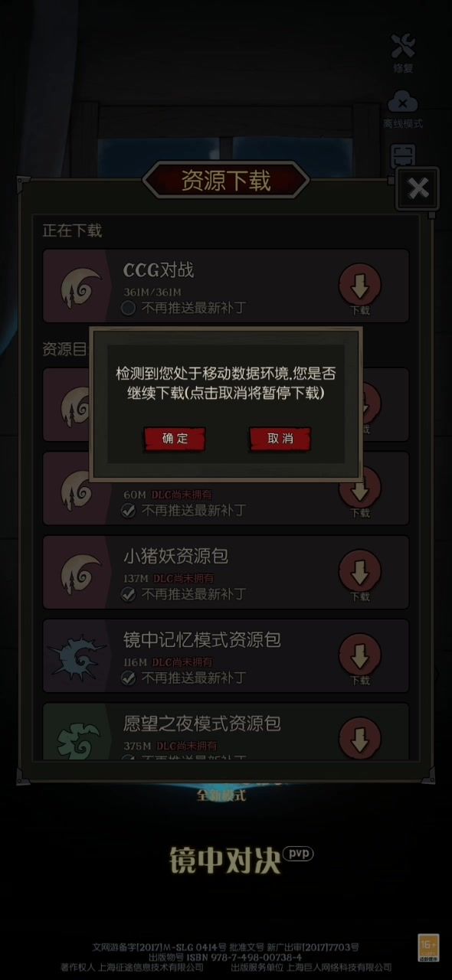Close the 资源下载 panel with X
The image size is (452, 980).
pos(418,188)
